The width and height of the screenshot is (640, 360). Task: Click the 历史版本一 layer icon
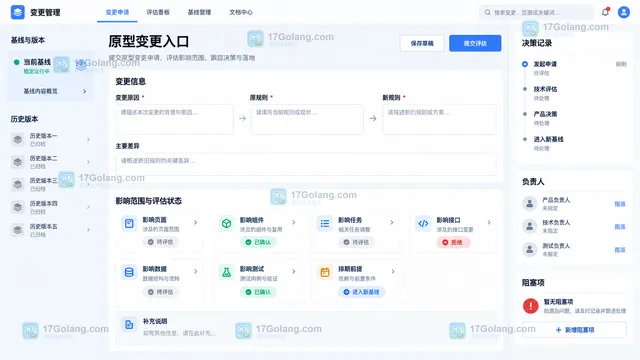click(x=18, y=140)
